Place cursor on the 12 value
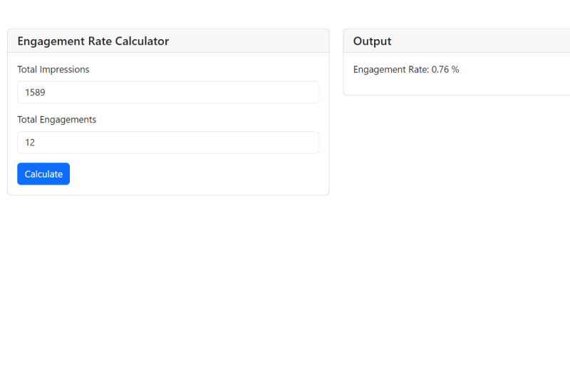 30,143
